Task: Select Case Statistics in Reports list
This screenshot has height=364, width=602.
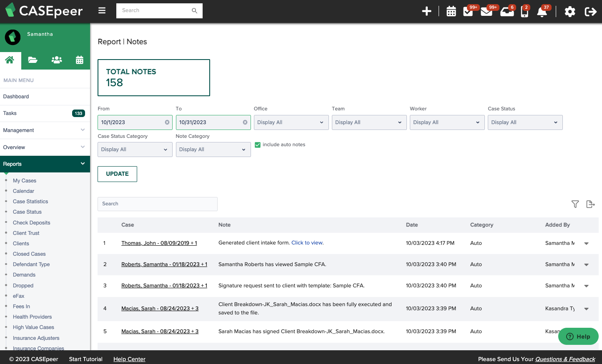Action: tap(30, 202)
